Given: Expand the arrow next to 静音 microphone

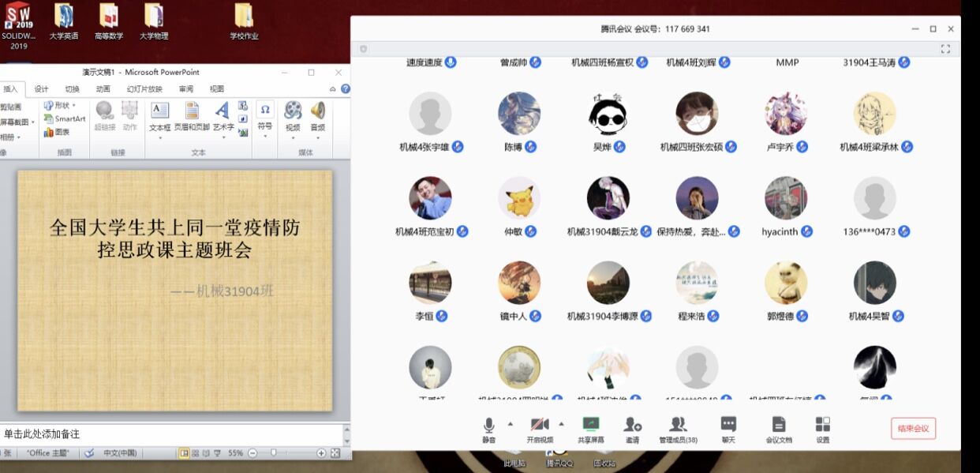Looking at the screenshot, I should point(510,423).
